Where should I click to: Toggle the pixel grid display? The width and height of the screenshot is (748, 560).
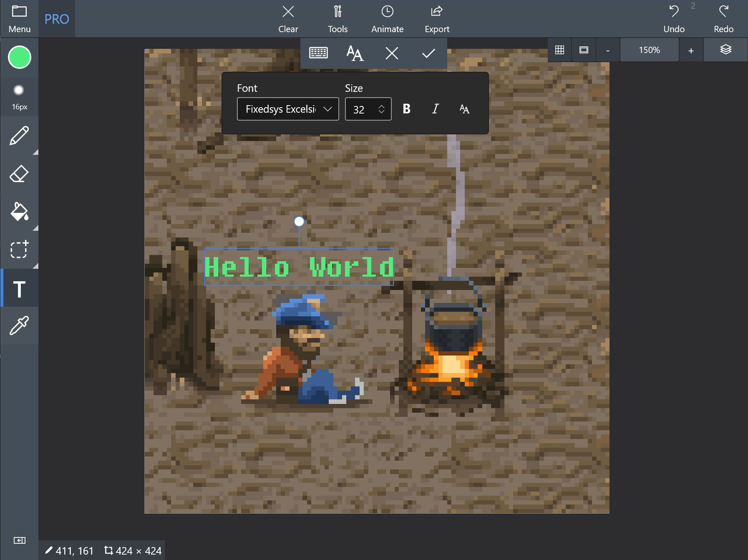coord(559,50)
